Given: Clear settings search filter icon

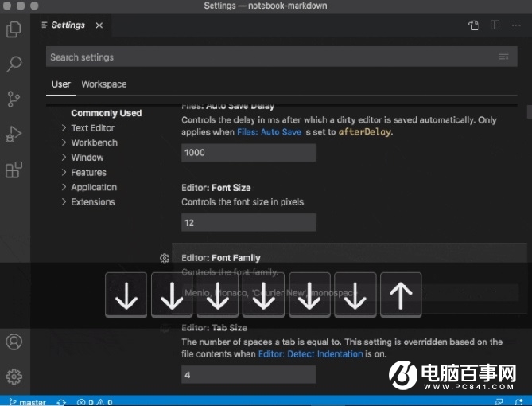Looking at the screenshot, I should click(x=504, y=56).
